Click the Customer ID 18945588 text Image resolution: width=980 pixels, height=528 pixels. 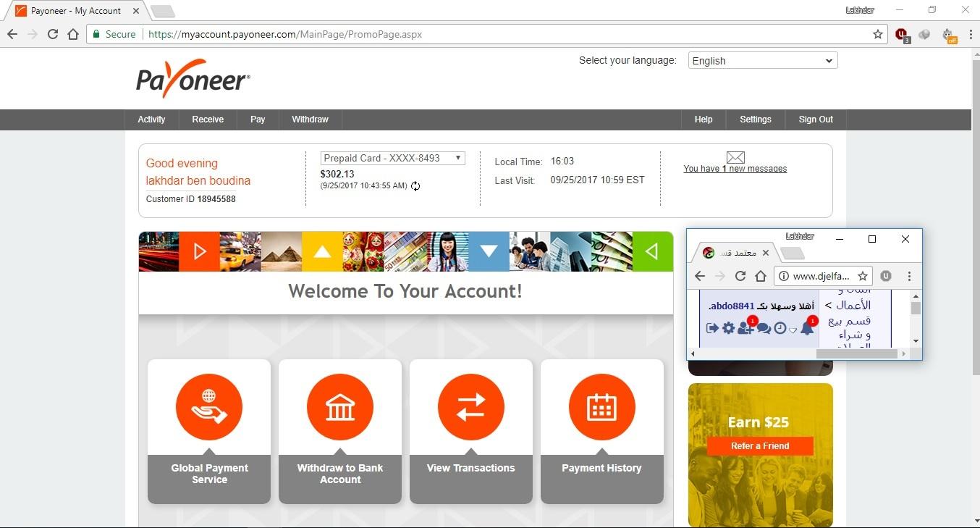pos(190,199)
